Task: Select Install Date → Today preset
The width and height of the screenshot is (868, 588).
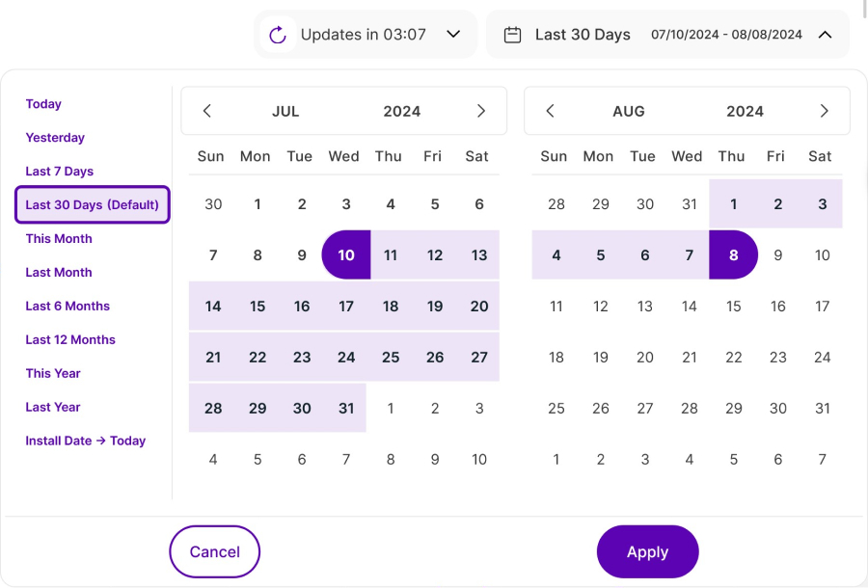Action: [x=86, y=441]
